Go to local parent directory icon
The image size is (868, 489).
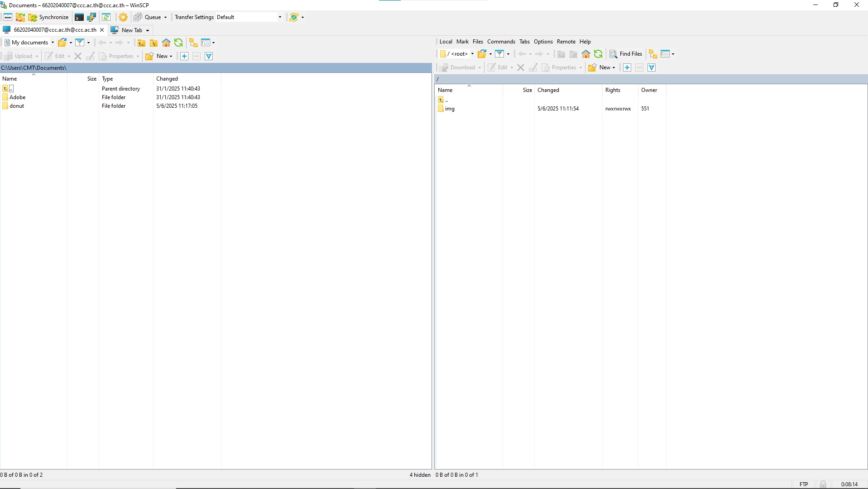(142, 43)
